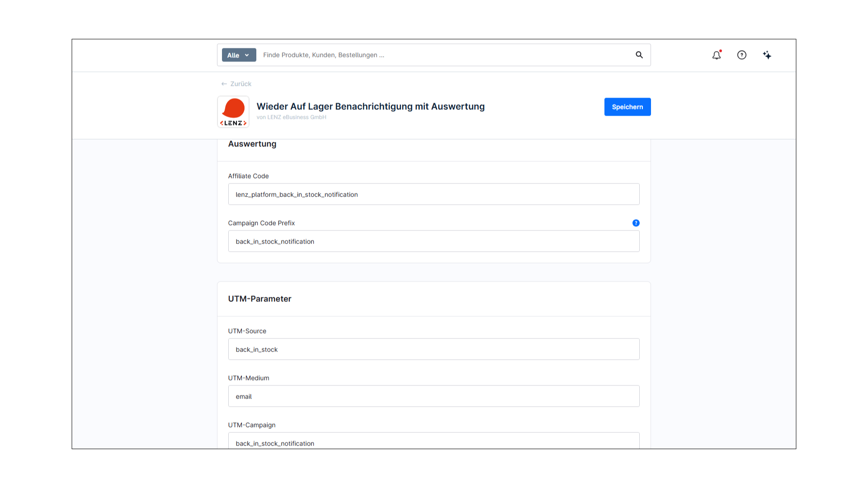The height and width of the screenshot is (488, 868).
Task: Focus the Finde Produkte search field
Action: click(x=407, y=55)
